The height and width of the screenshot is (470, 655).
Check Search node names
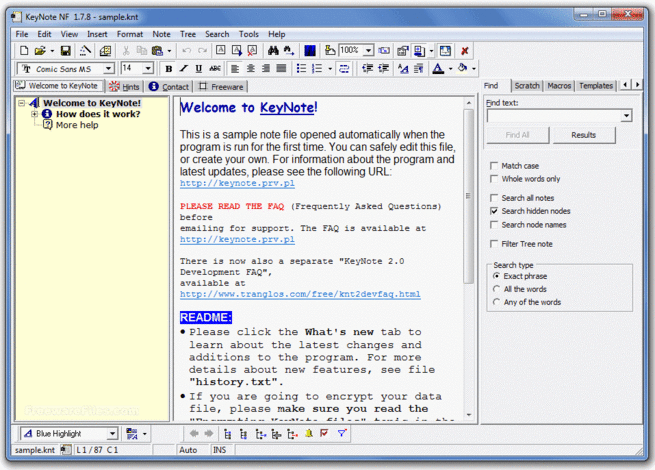(x=494, y=225)
